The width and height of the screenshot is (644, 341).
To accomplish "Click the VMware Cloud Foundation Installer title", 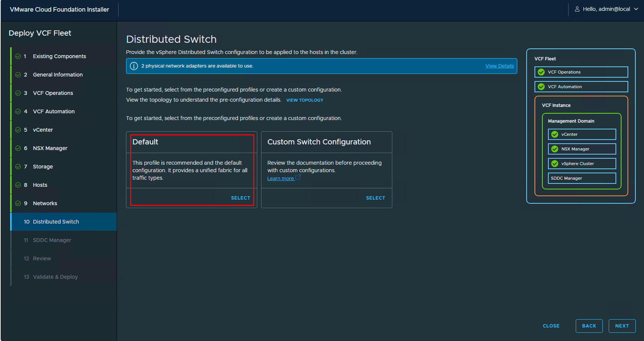I will pos(59,9).
